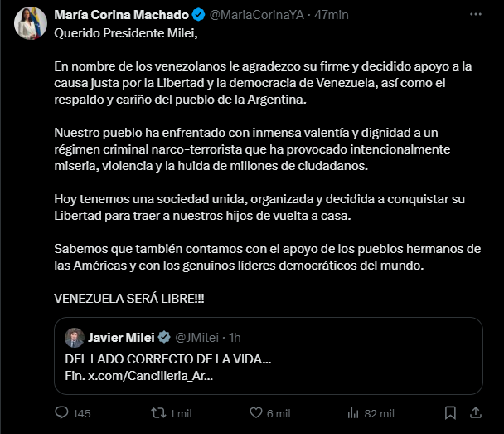Click the 6 mil likes count
The height and width of the screenshot is (434, 504).
(x=278, y=412)
